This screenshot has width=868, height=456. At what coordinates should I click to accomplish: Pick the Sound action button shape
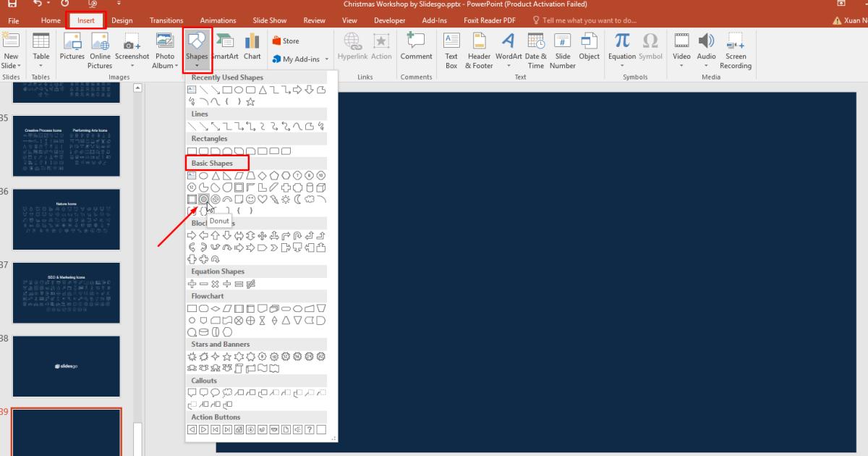click(x=297, y=430)
